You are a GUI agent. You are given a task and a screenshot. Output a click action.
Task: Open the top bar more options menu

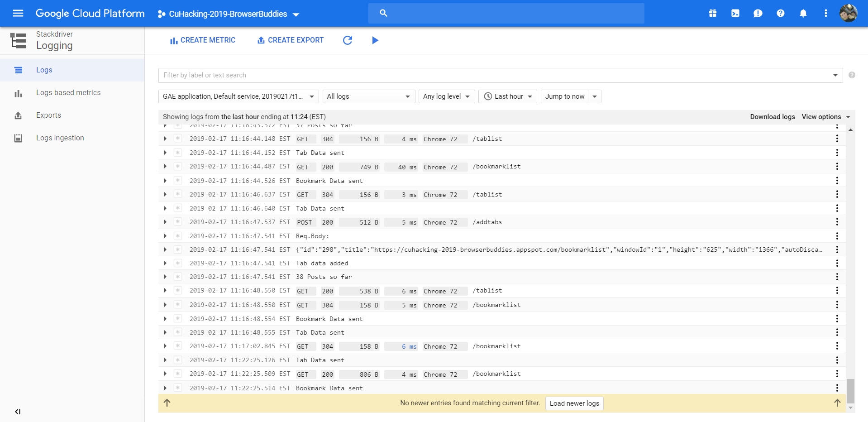click(x=826, y=13)
